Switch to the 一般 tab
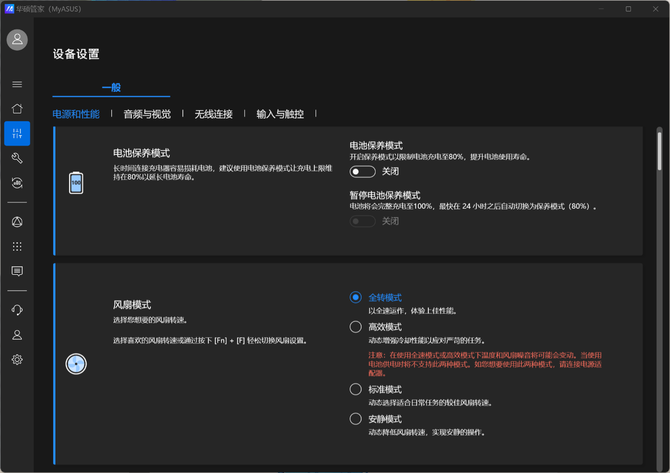The image size is (670, 473). [111, 88]
